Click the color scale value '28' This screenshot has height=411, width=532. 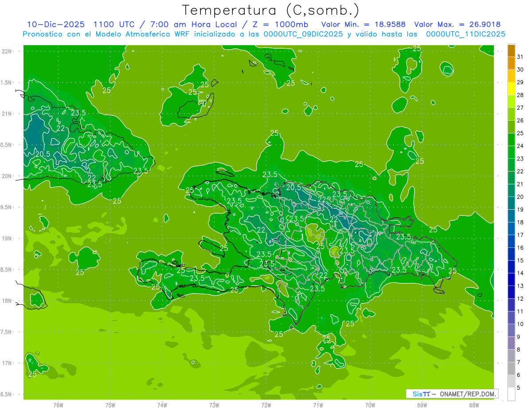click(520, 95)
